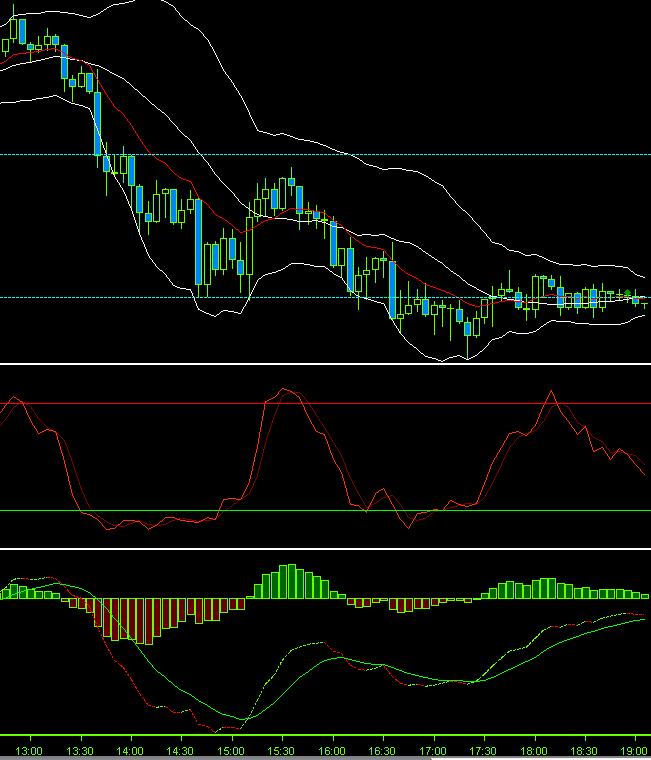Screen dimensions: 651x760
Task: Click the 14:00 time axis label
Action: coord(130,751)
